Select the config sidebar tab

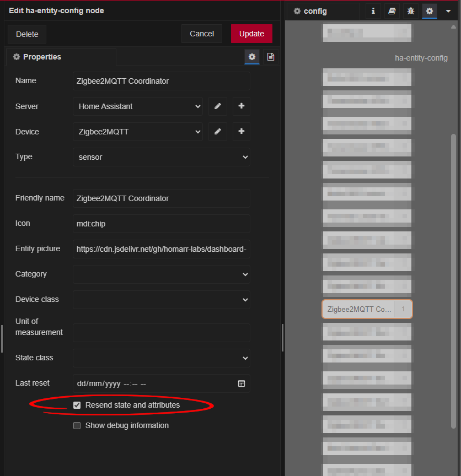coord(323,11)
